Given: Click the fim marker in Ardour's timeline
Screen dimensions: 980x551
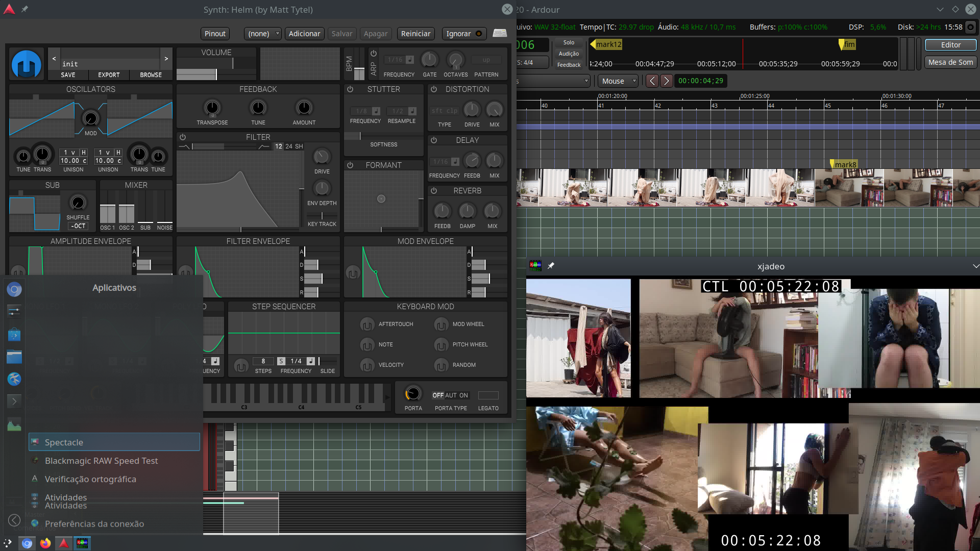Looking at the screenshot, I should [848, 44].
